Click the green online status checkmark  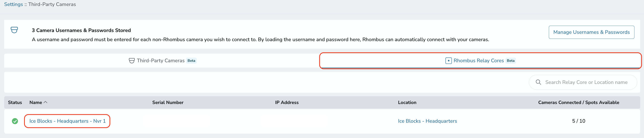point(15,121)
